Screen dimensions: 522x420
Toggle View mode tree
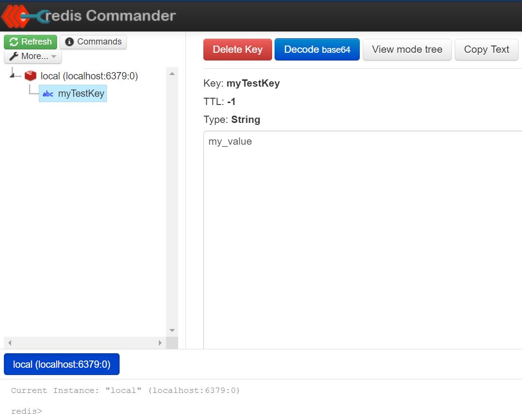pos(407,49)
